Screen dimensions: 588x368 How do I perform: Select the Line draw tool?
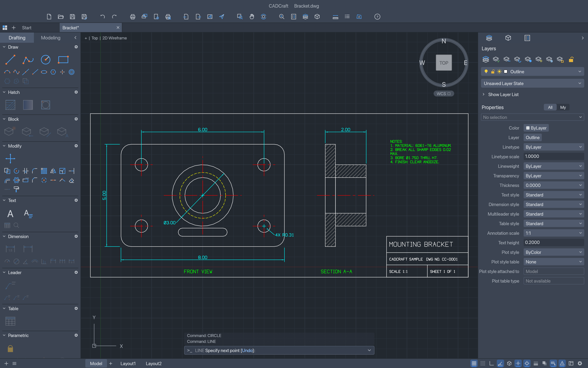click(x=10, y=60)
